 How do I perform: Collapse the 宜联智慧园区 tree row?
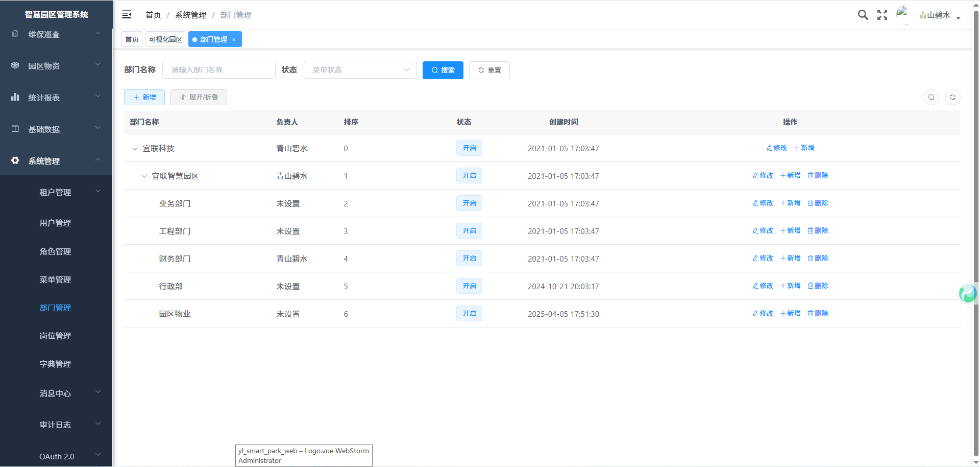144,176
